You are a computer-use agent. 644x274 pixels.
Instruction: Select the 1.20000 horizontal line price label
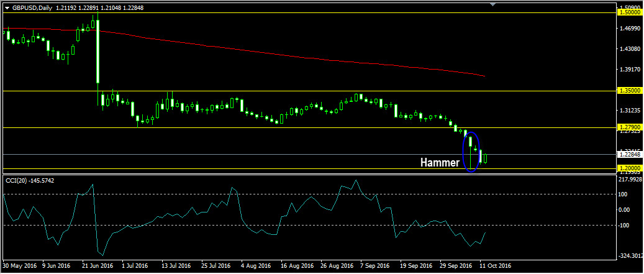(x=630, y=168)
